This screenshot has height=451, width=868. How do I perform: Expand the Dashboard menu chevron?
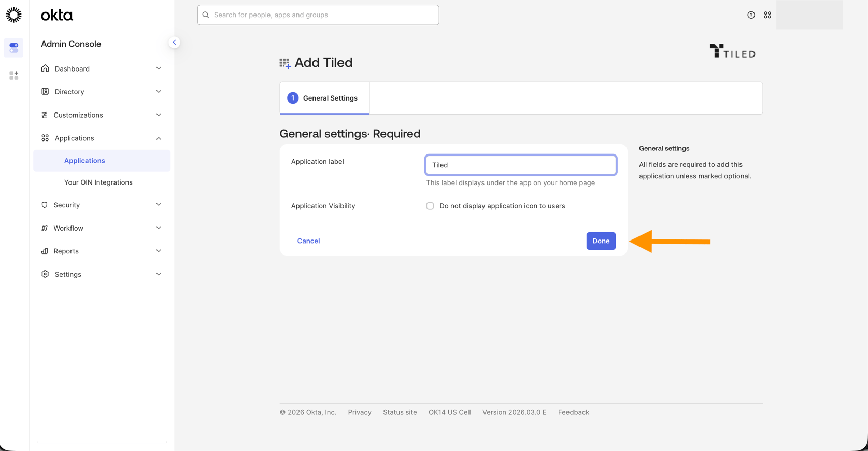[159, 68]
